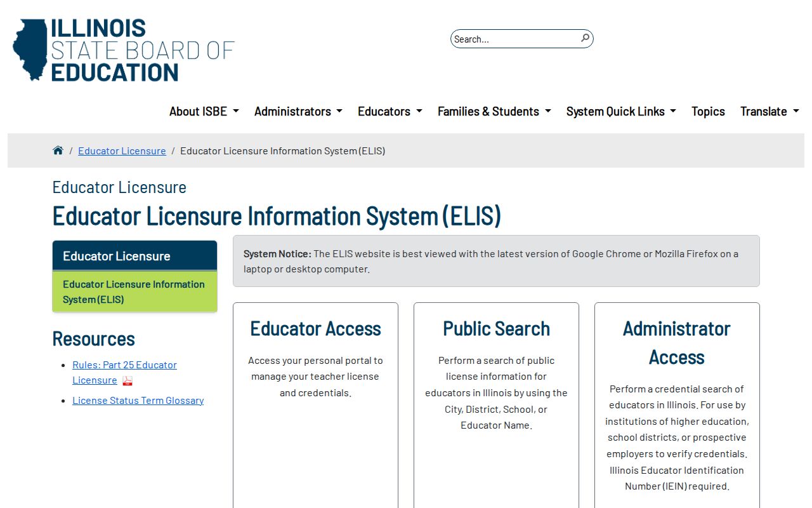Open the Public Search card heading
The width and height of the screenshot is (812, 508).
tap(496, 328)
